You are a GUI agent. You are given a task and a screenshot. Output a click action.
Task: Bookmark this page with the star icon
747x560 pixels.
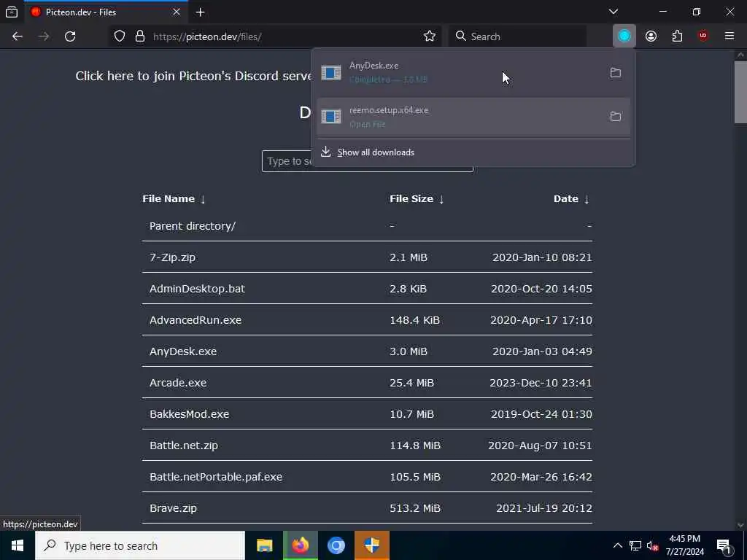429,36
